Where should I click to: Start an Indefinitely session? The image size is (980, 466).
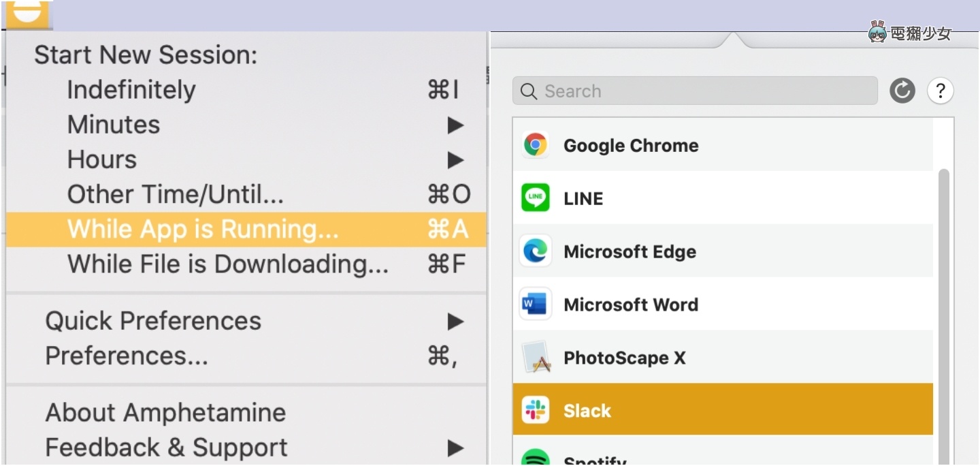[x=131, y=90]
